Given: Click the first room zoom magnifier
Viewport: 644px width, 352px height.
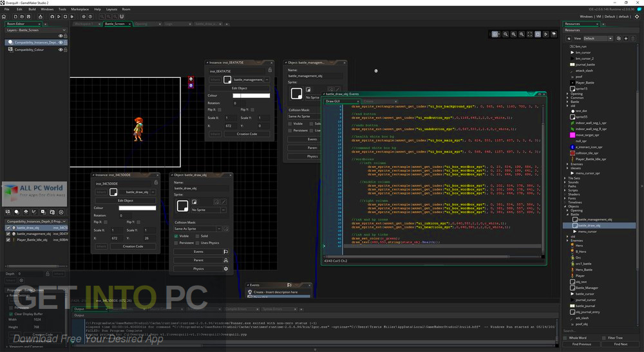Looking at the screenshot, I should tap(506, 34).
